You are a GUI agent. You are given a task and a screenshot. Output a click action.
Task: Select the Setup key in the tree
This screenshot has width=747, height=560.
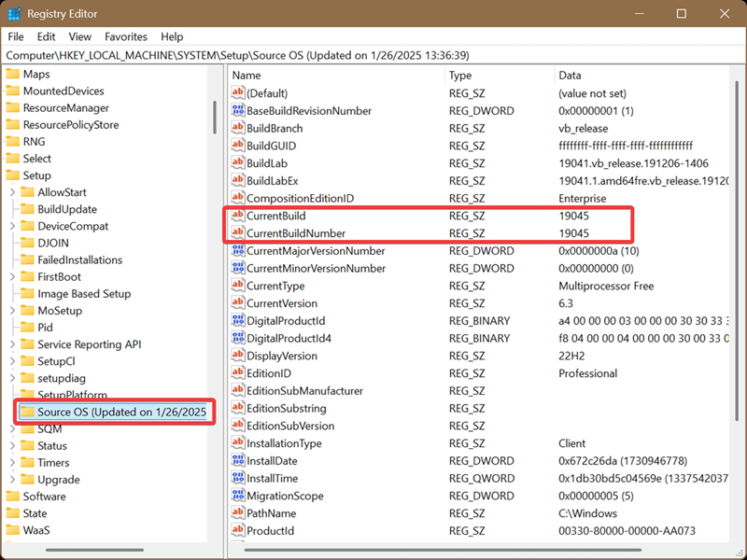click(x=36, y=175)
